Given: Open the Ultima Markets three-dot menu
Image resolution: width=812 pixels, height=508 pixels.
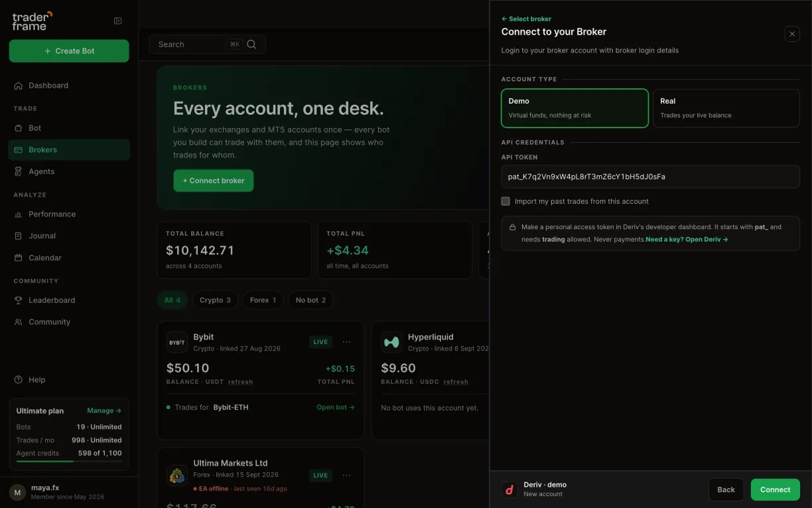Looking at the screenshot, I should pyautogui.click(x=347, y=475).
